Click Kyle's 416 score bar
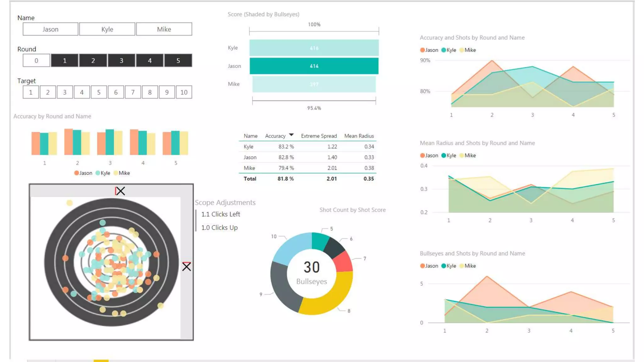This screenshot has height=362, width=644. pyautogui.click(x=314, y=48)
